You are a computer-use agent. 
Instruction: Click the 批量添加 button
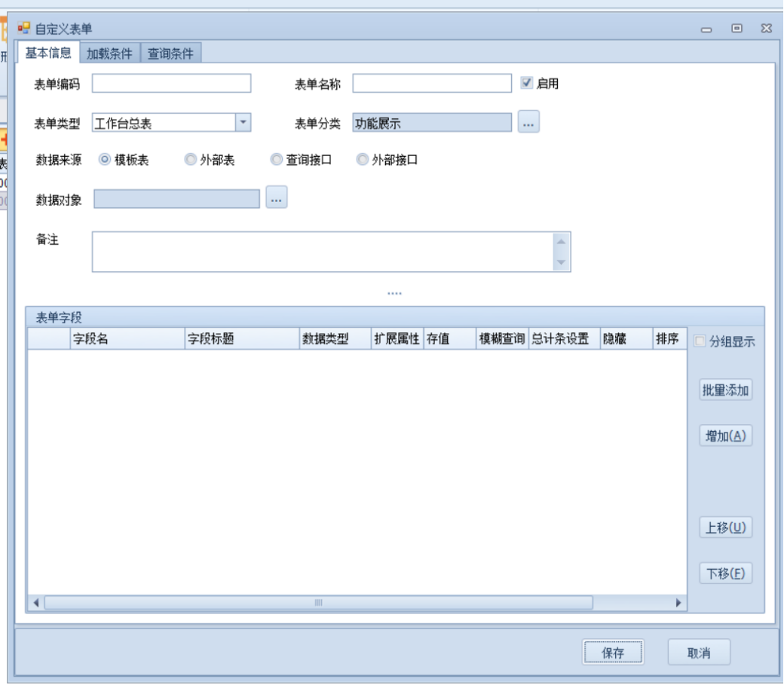[x=725, y=390]
